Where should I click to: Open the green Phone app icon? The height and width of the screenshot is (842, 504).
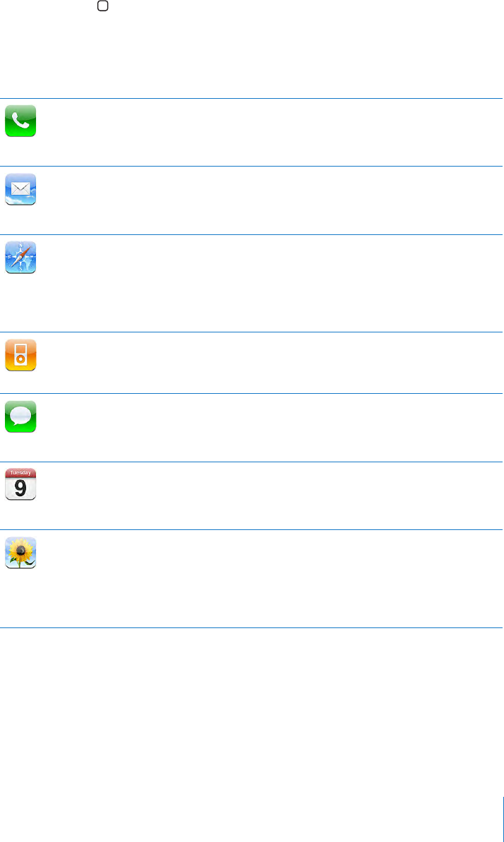pyautogui.click(x=20, y=121)
